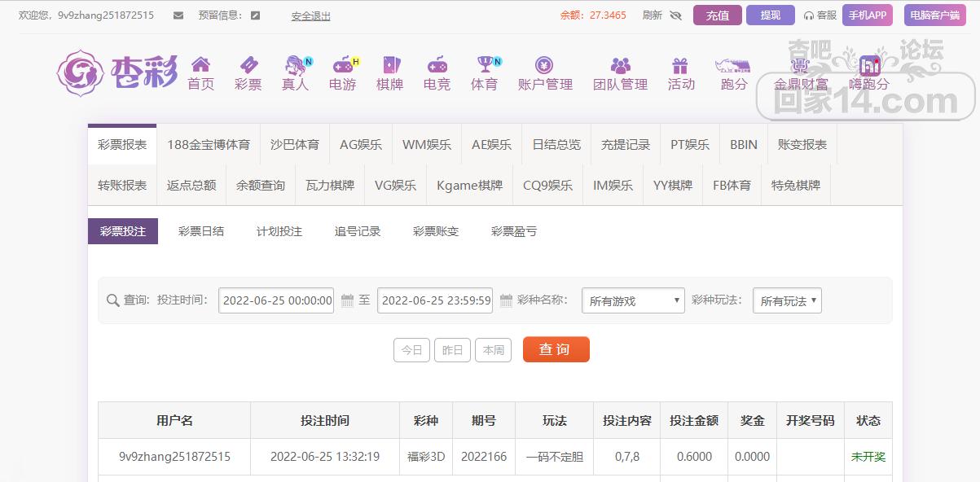980x482 pixels.
Task: Open 彩票日结 sub-tab
Action: (201, 231)
